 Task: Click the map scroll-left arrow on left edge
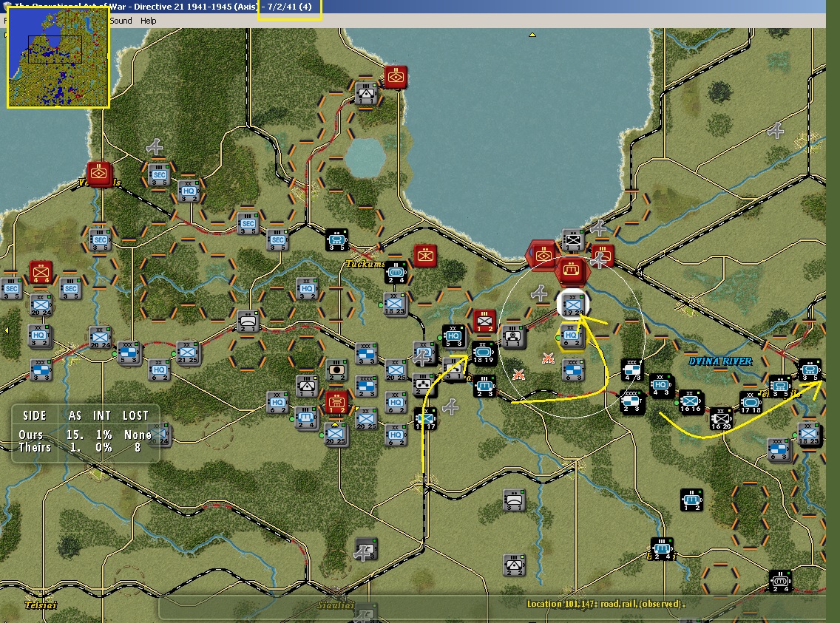tap(7, 331)
